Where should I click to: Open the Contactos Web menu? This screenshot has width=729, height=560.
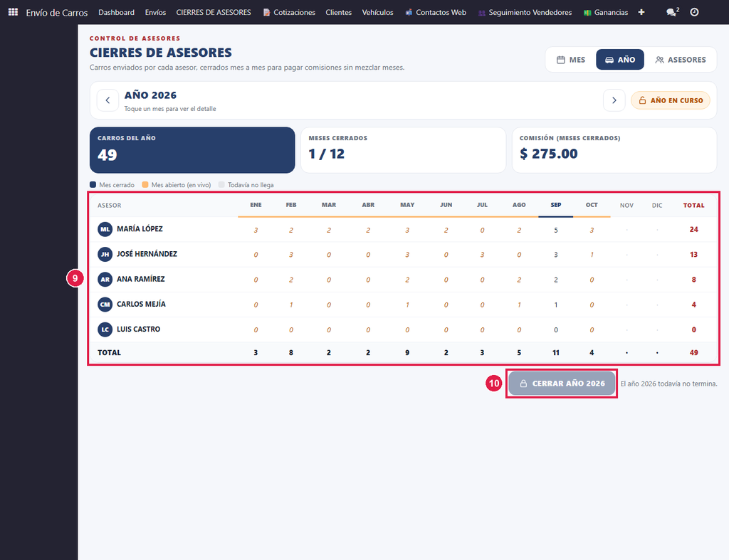pos(436,12)
